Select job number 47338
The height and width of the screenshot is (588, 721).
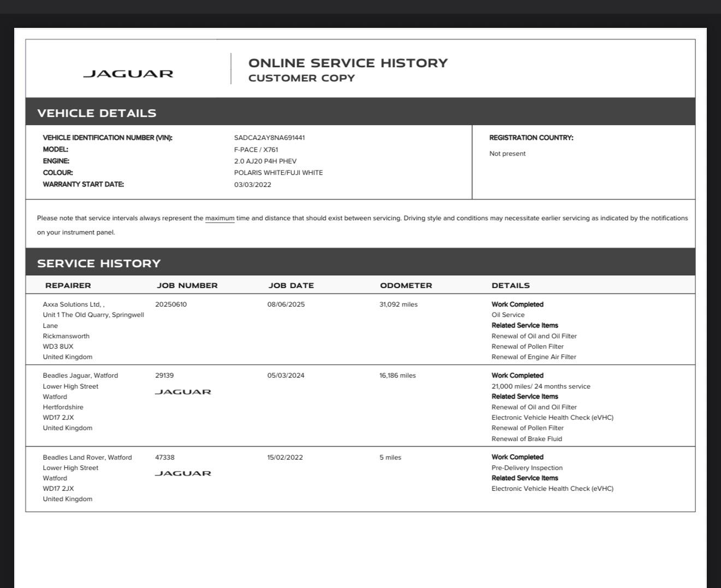(165, 457)
